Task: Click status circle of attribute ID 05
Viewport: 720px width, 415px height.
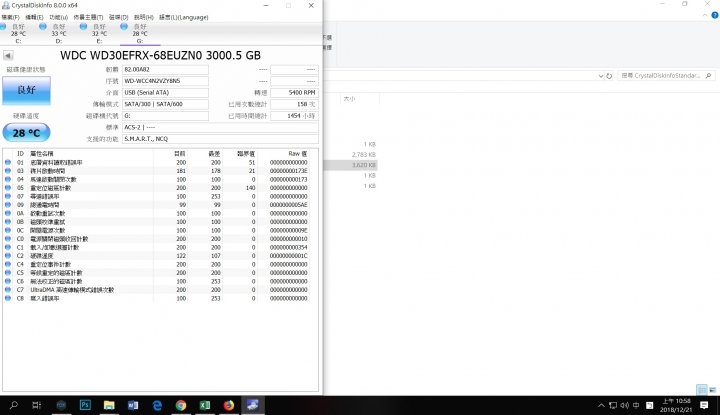Action: (8, 188)
